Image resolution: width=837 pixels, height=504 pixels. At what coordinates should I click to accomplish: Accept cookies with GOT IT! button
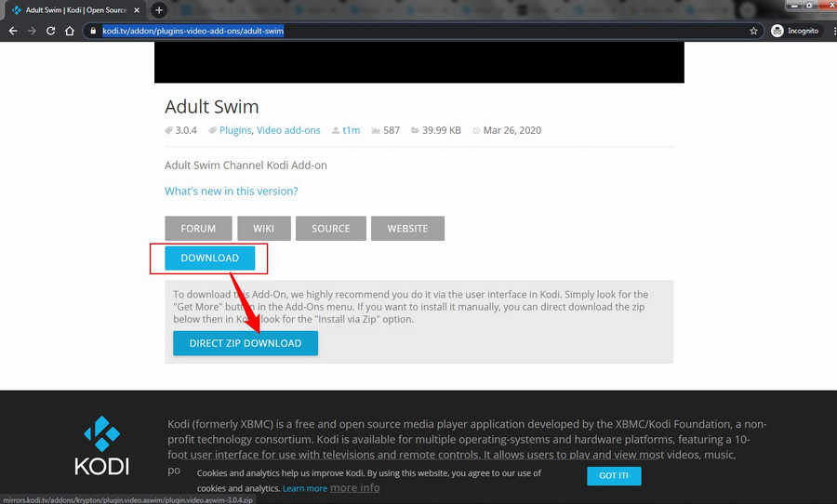[614, 476]
